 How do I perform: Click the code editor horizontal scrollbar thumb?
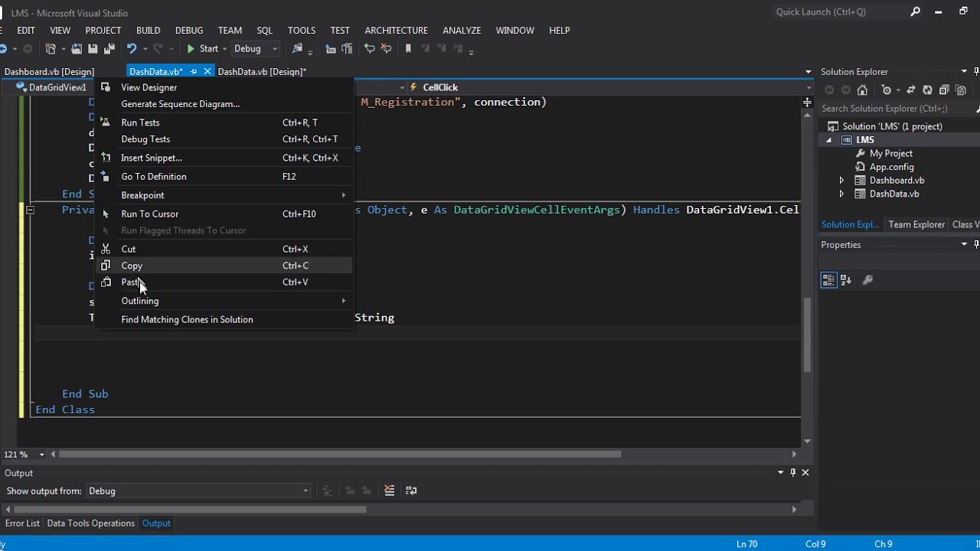point(340,454)
